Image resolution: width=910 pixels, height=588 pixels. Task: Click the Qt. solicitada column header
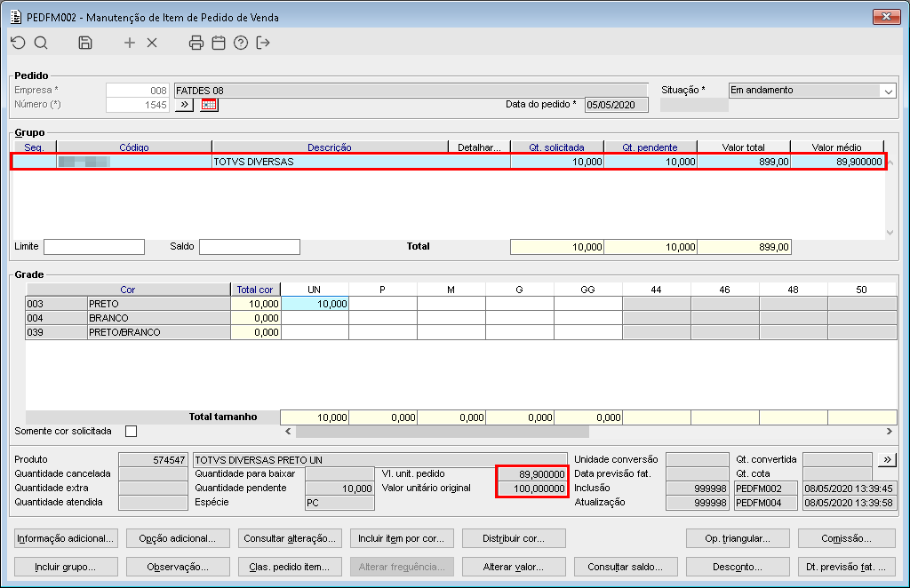tap(556, 147)
